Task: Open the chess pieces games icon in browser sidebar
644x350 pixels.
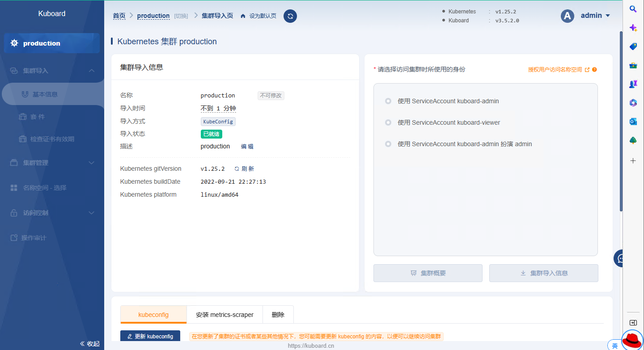Action: (633, 84)
